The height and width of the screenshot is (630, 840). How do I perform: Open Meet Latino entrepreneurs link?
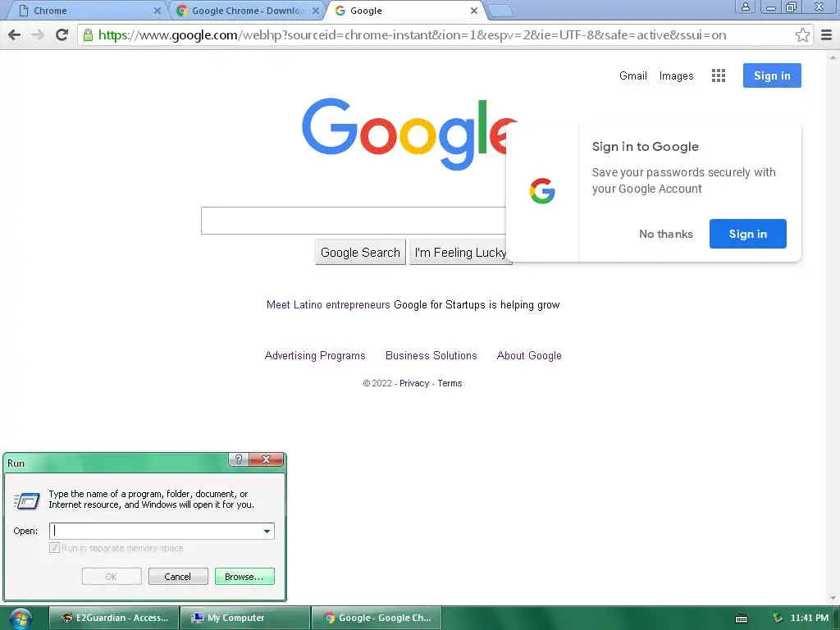(328, 305)
